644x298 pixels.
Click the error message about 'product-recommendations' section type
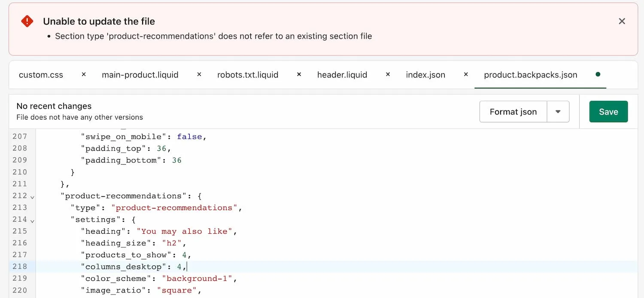[213, 36]
